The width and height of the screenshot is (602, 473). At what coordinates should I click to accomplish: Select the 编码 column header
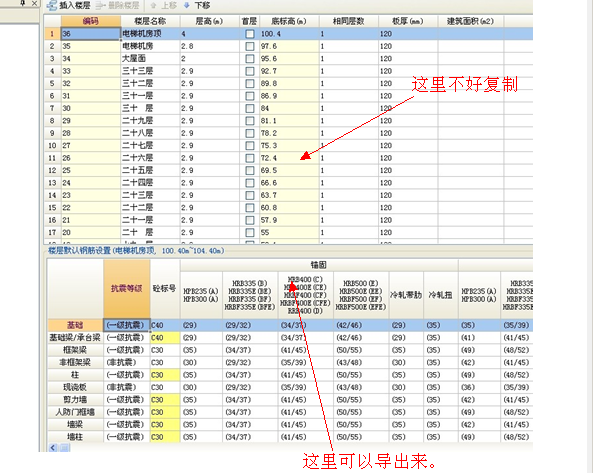(91, 21)
